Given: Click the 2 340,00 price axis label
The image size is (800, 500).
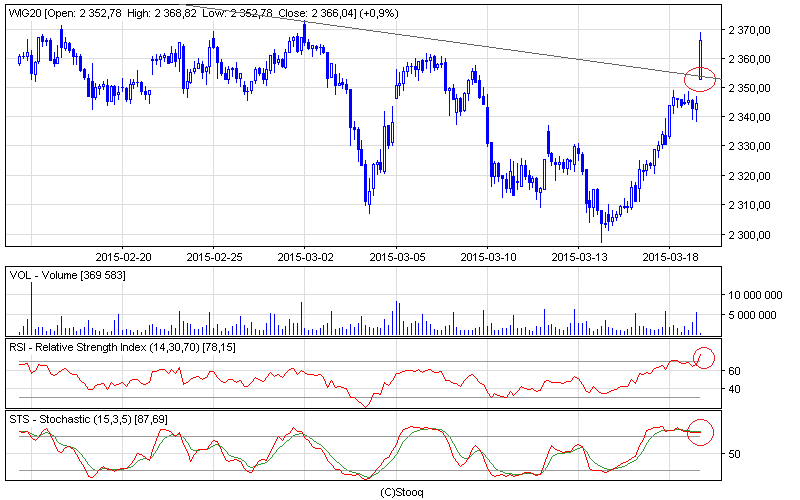Looking at the screenshot, I should [749, 117].
